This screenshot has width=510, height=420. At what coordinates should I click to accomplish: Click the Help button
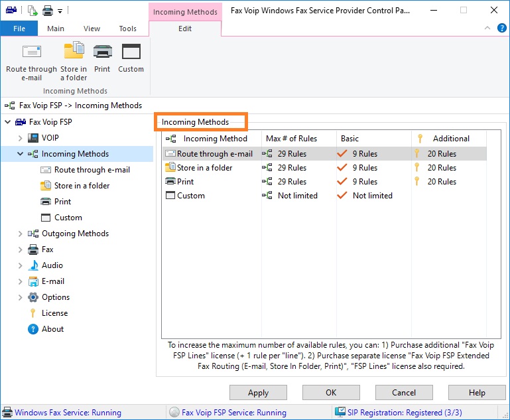[477, 393]
